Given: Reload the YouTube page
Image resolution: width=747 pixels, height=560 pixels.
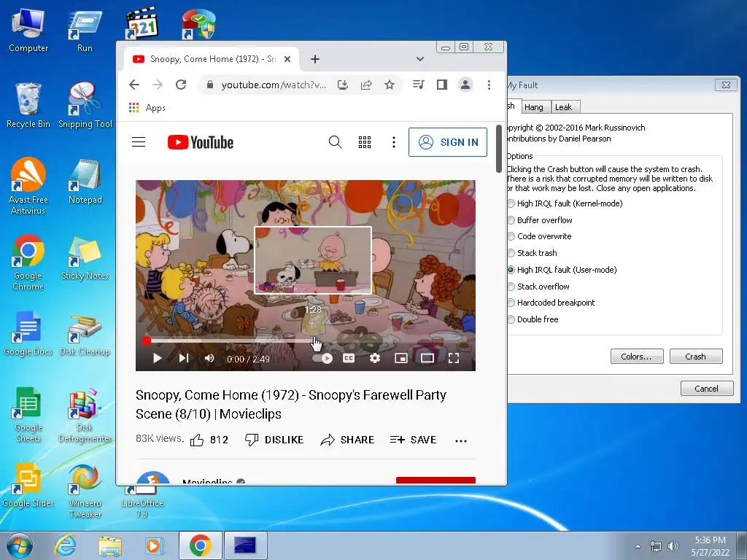Looking at the screenshot, I should (181, 85).
